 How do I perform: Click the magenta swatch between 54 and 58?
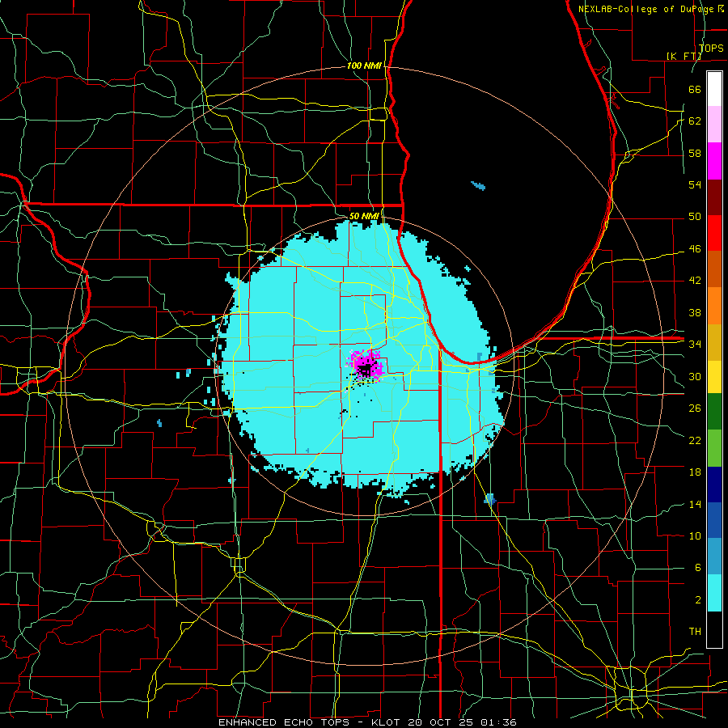pos(714,161)
